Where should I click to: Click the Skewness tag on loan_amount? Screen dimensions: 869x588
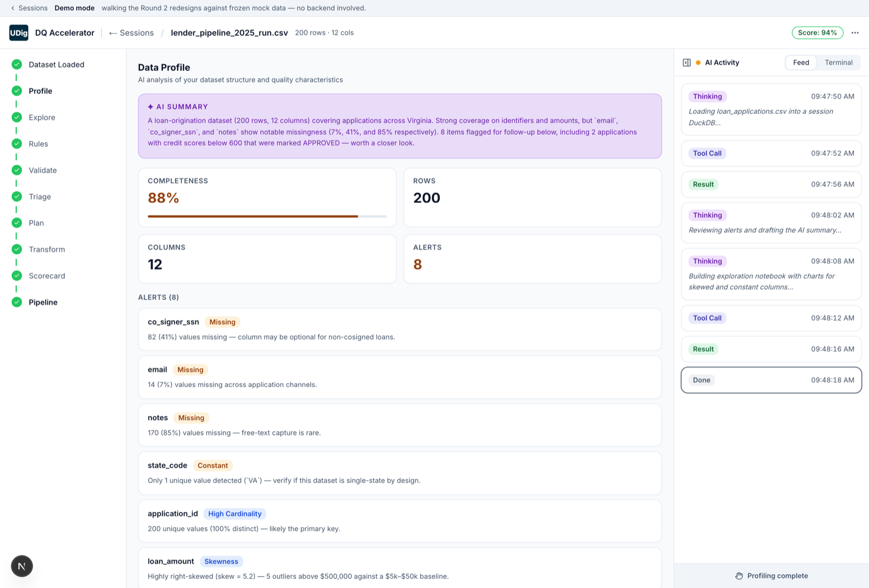pyautogui.click(x=221, y=561)
